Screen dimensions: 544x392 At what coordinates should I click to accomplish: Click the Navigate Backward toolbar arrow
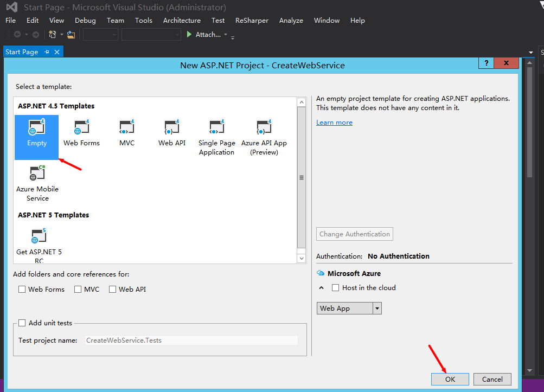(17, 34)
